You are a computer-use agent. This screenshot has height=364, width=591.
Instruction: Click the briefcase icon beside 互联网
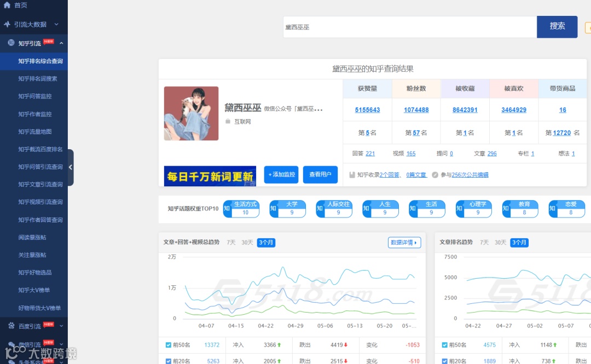click(228, 121)
